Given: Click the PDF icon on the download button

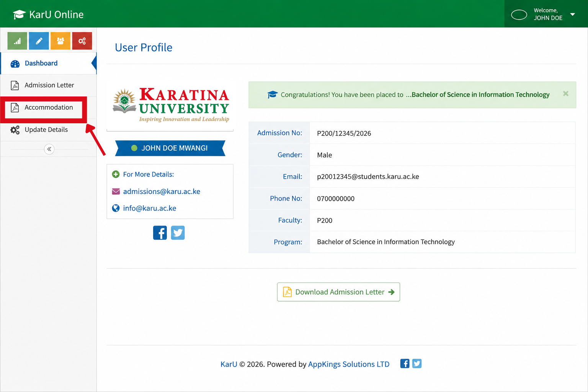Looking at the screenshot, I should coord(287,292).
